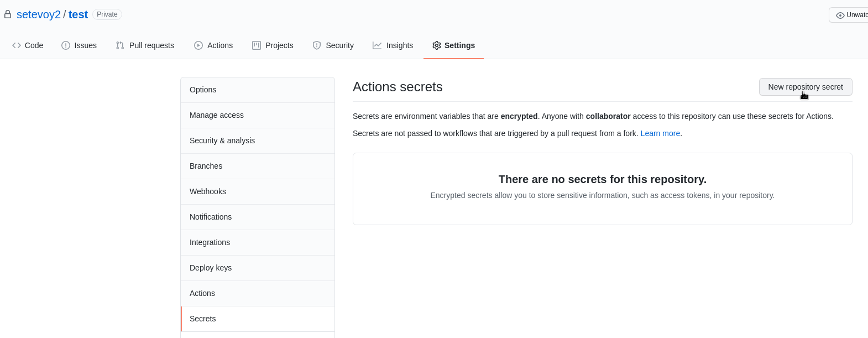Go to the Pull requests tab
Screen dimensions: 868x338
tap(145, 45)
